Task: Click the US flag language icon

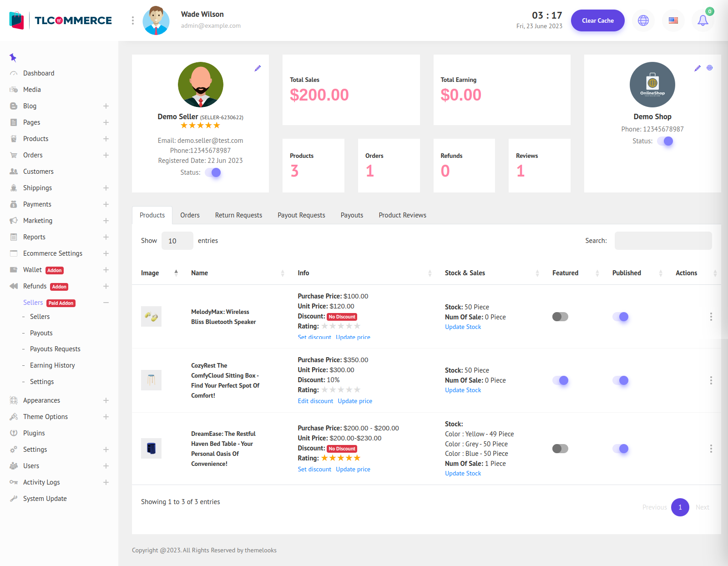Action: (673, 20)
